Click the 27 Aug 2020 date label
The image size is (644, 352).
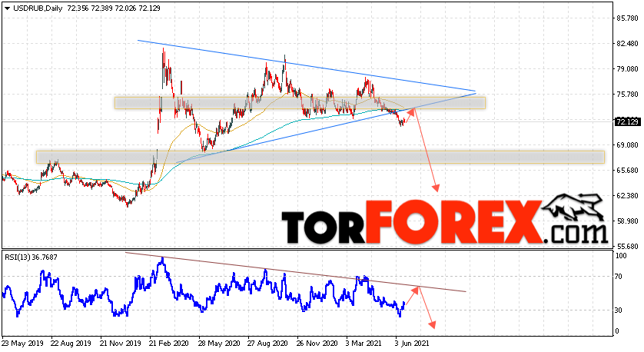click(267, 343)
